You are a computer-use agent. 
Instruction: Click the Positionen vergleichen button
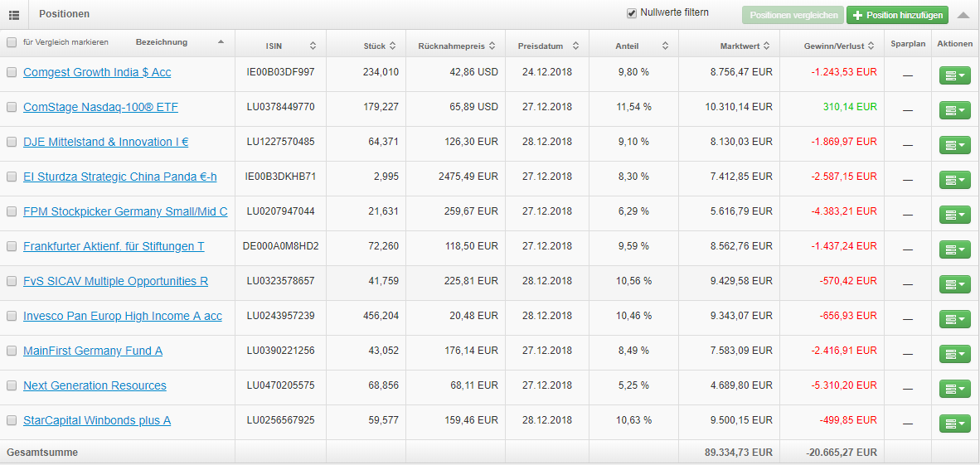793,15
